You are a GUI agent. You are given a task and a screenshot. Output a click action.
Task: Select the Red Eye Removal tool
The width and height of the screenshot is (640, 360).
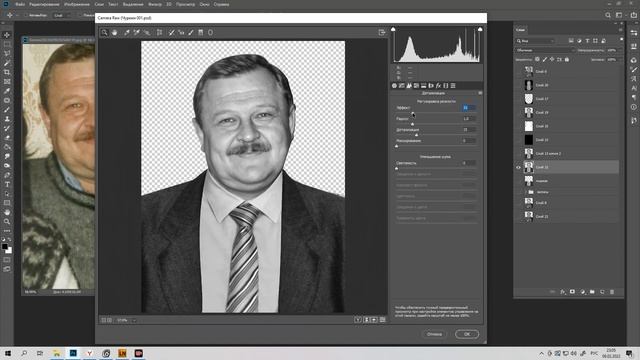pyautogui.click(x=181, y=33)
